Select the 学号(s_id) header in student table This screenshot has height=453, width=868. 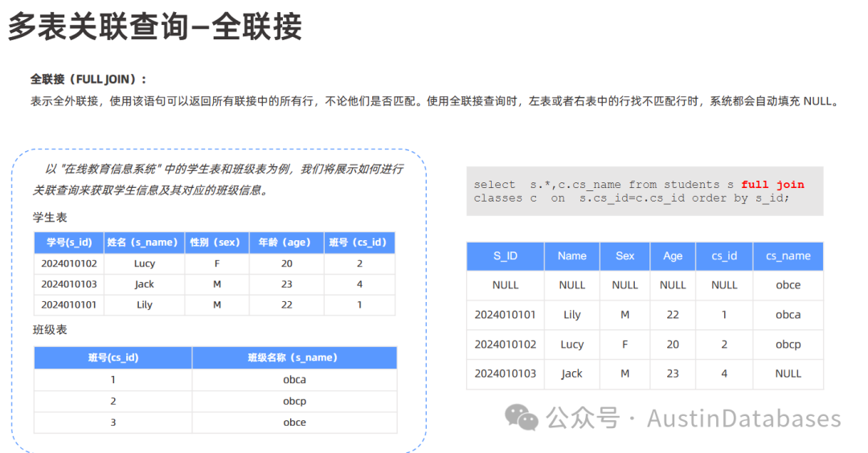coord(68,243)
